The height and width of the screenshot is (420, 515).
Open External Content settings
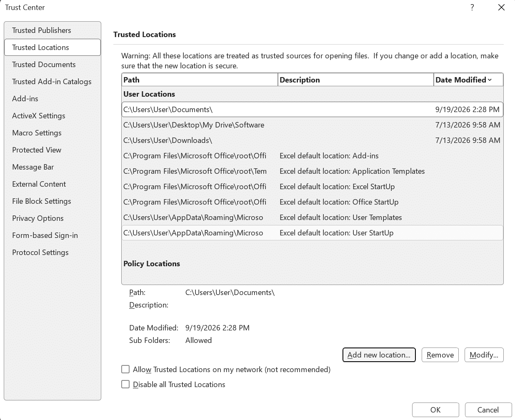(x=52, y=184)
